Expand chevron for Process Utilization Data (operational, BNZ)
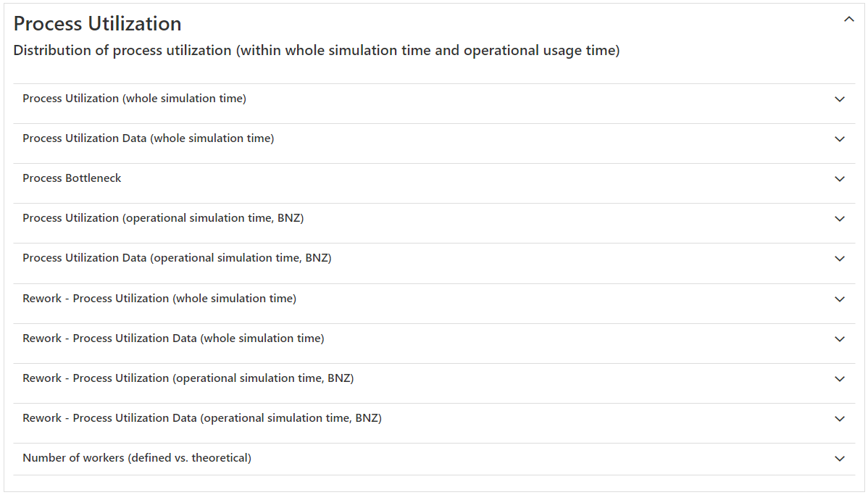The width and height of the screenshot is (868, 495). click(x=840, y=259)
